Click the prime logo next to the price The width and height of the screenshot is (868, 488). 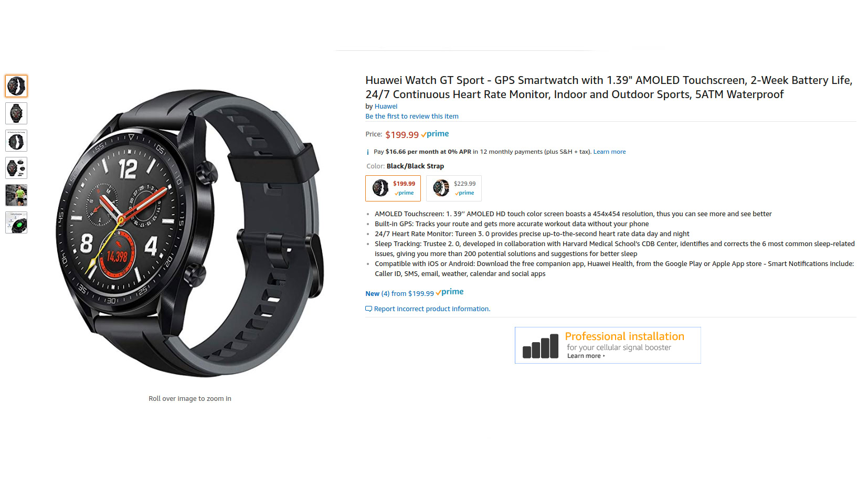[435, 134]
